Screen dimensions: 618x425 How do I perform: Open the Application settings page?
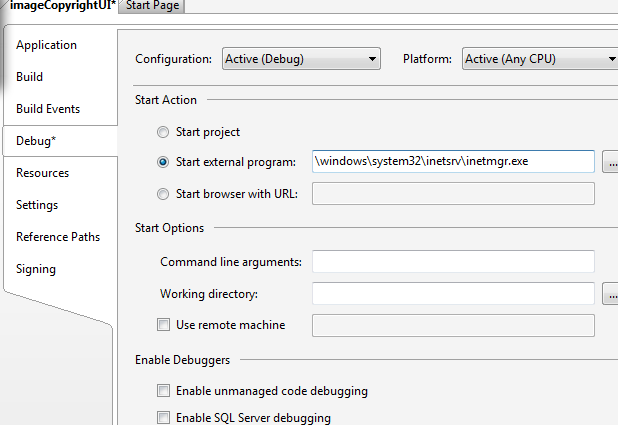46,45
